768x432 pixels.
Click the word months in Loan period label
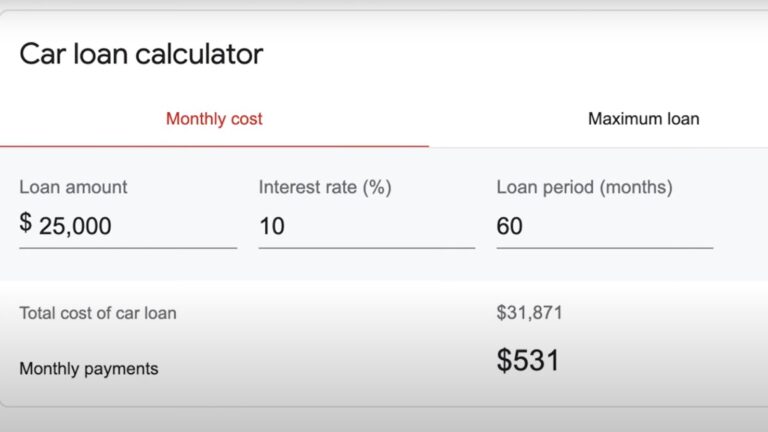[x=638, y=187]
